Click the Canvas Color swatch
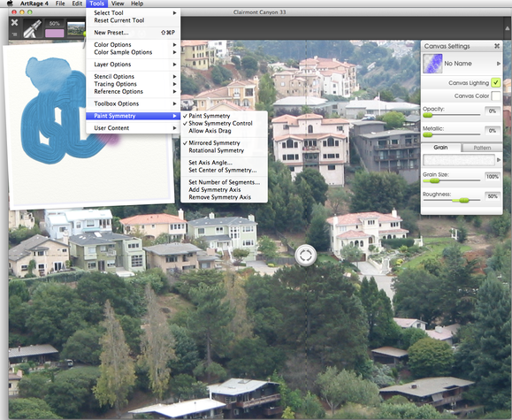 (496, 96)
